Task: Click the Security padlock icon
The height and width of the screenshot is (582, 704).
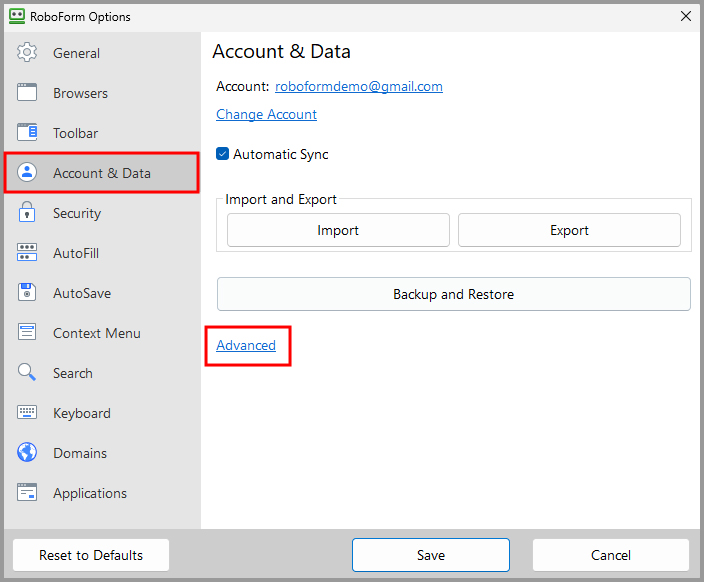Action: coord(27,212)
